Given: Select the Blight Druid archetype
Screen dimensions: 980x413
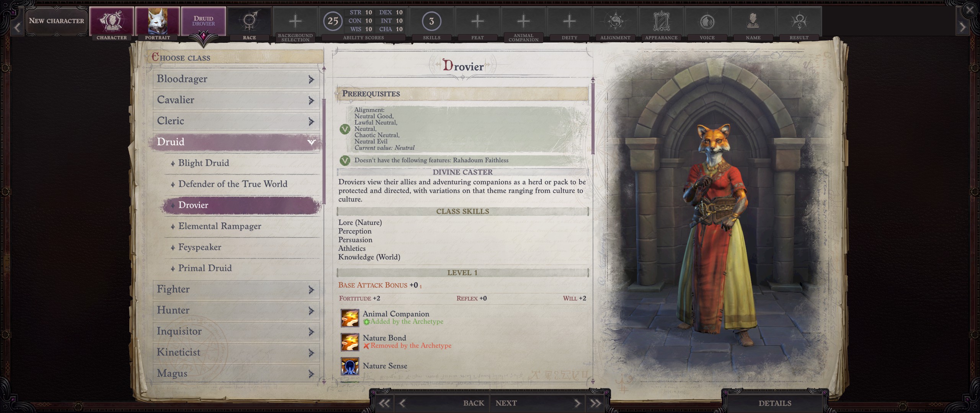Looking at the screenshot, I should coord(242,163).
